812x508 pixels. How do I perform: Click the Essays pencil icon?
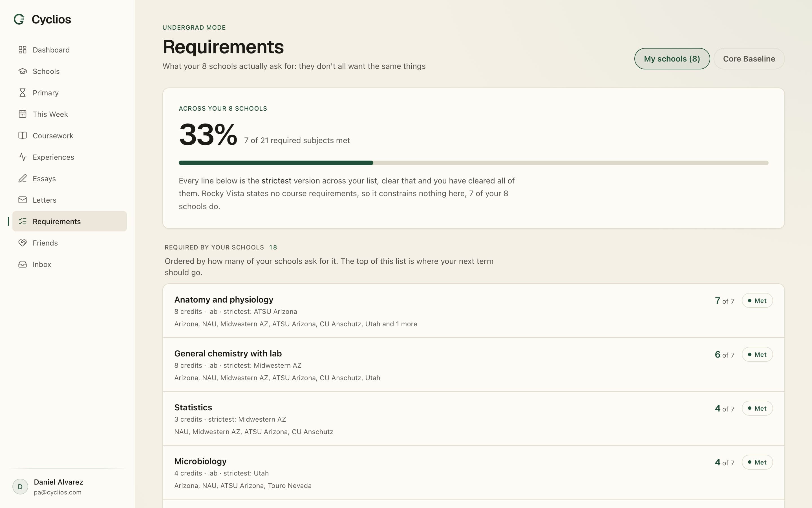[23, 178]
